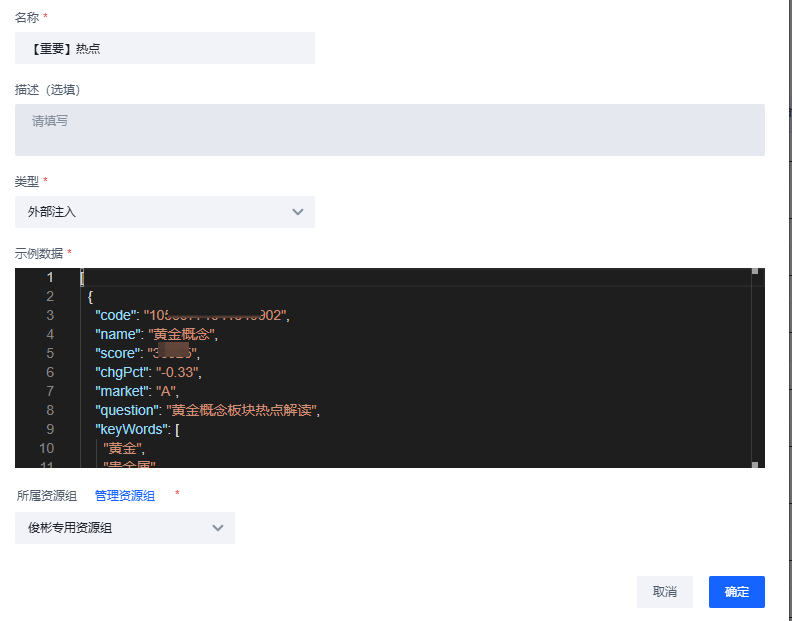Click the chevron arrow on 俊彬专用资源组 selector
The width and height of the screenshot is (792, 621).
(x=217, y=528)
